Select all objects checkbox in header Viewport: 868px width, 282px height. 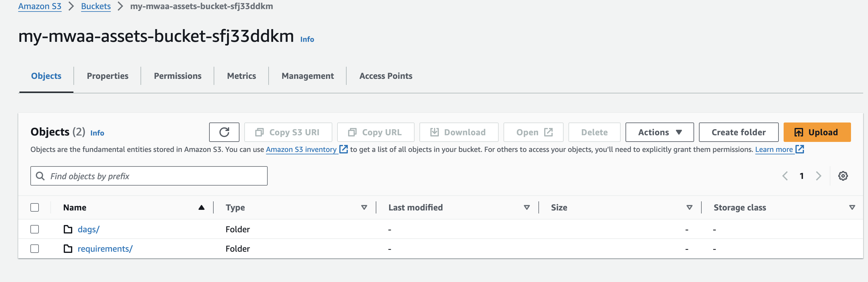[35, 207]
